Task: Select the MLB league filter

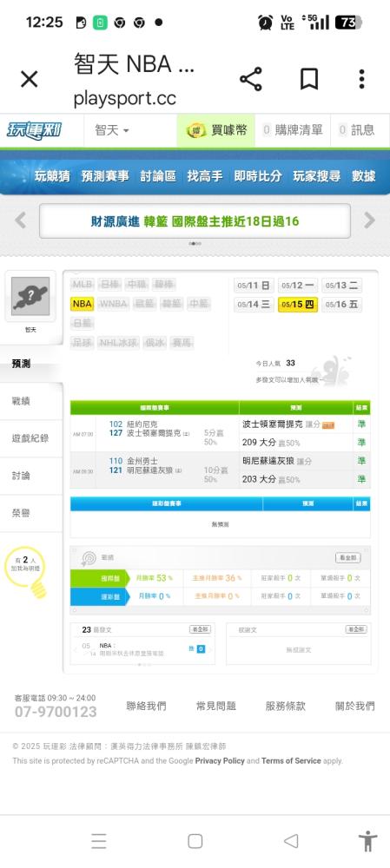Action: click(x=83, y=285)
